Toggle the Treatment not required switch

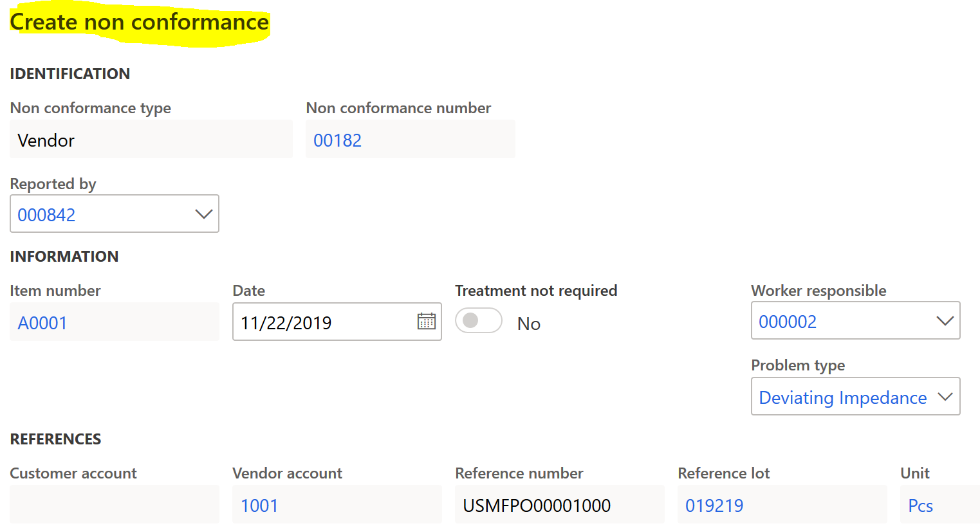point(478,320)
